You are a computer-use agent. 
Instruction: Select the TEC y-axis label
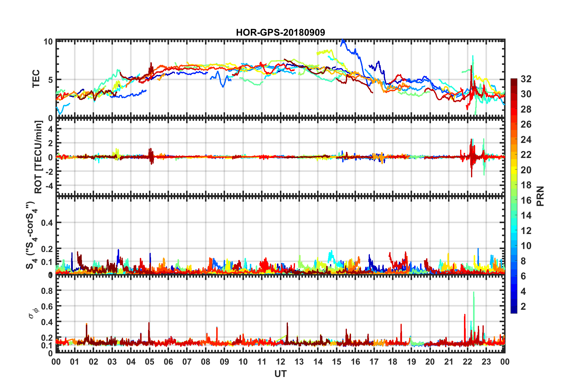pos(36,79)
